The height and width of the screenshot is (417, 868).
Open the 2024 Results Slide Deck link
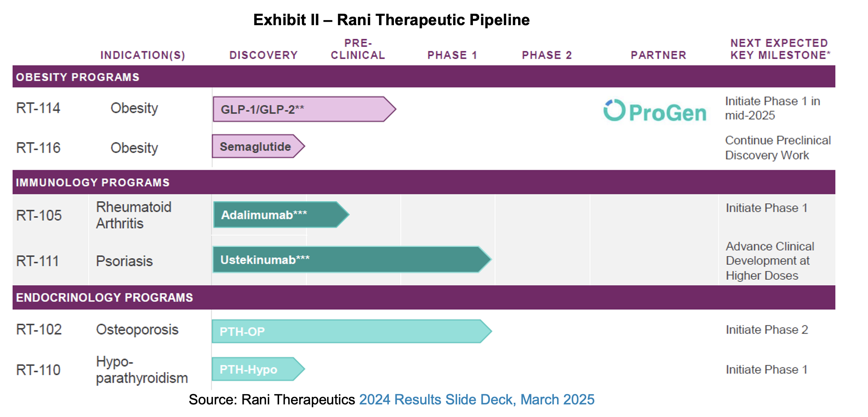tap(476, 400)
